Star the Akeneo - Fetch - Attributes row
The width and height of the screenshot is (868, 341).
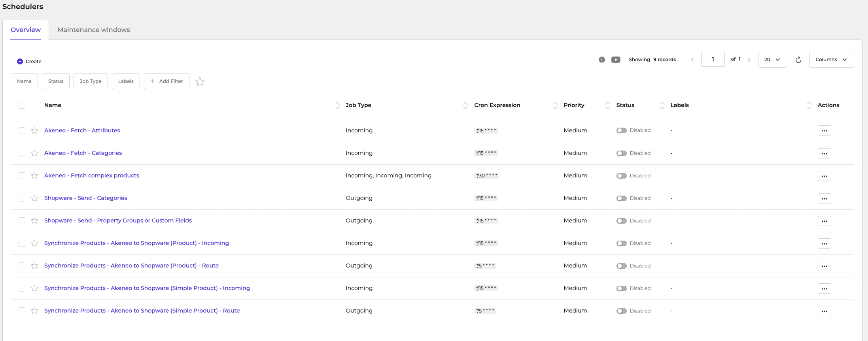click(x=34, y=130)
